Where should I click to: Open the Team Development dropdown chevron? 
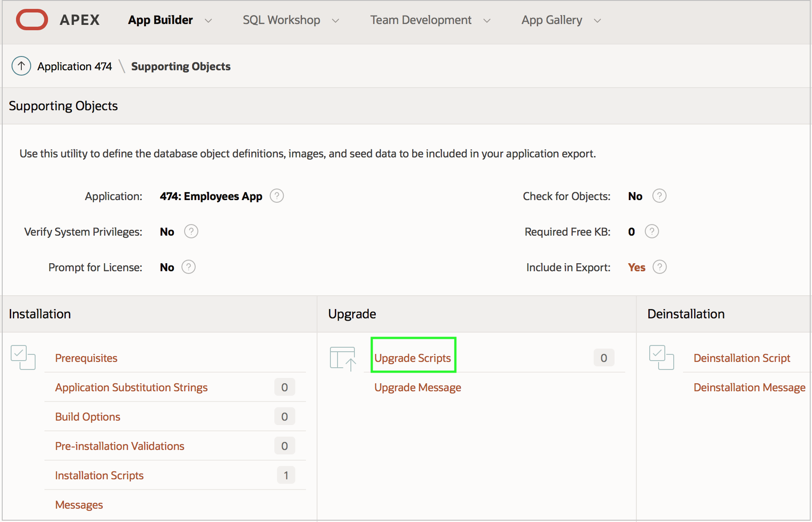click(487, 20)
